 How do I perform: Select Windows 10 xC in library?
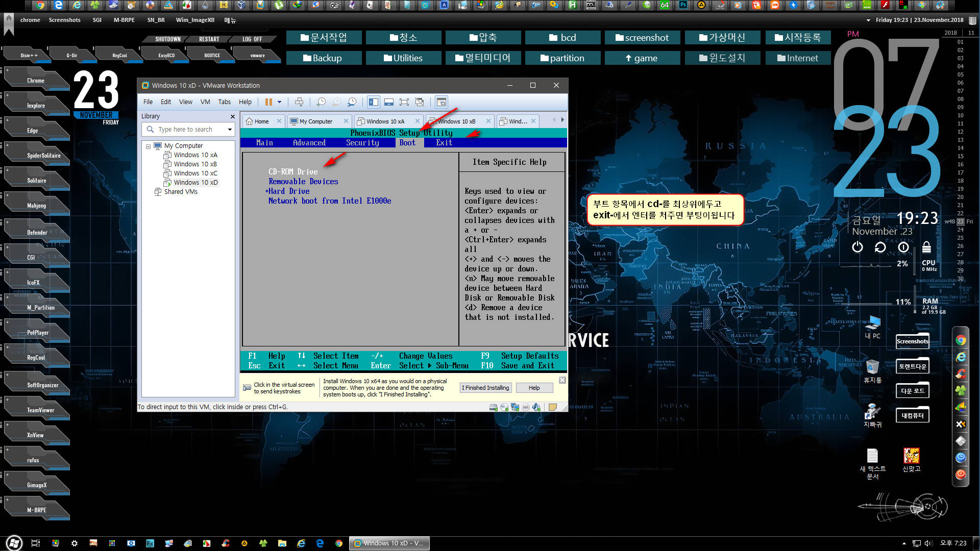point(195,173)
